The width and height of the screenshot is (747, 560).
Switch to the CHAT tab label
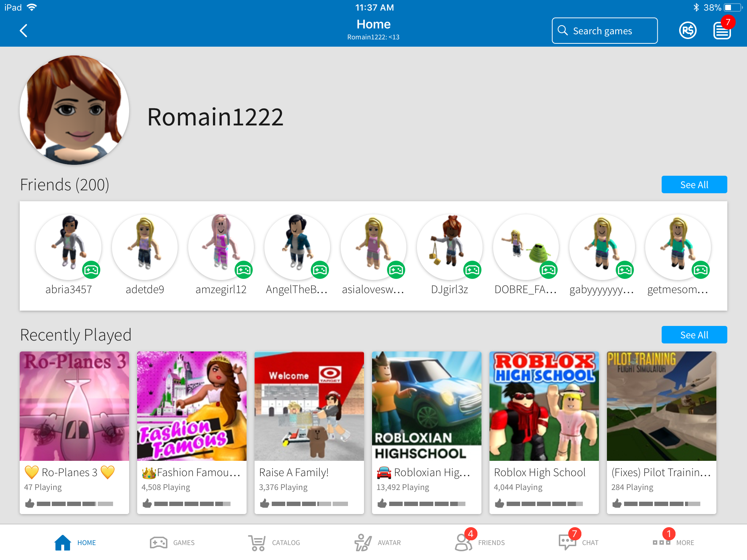pos(590,543)
